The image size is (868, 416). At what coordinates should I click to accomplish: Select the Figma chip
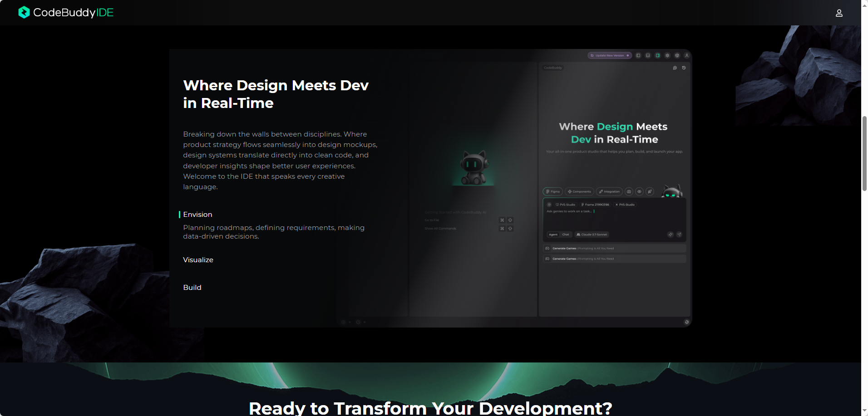(553, 191)
